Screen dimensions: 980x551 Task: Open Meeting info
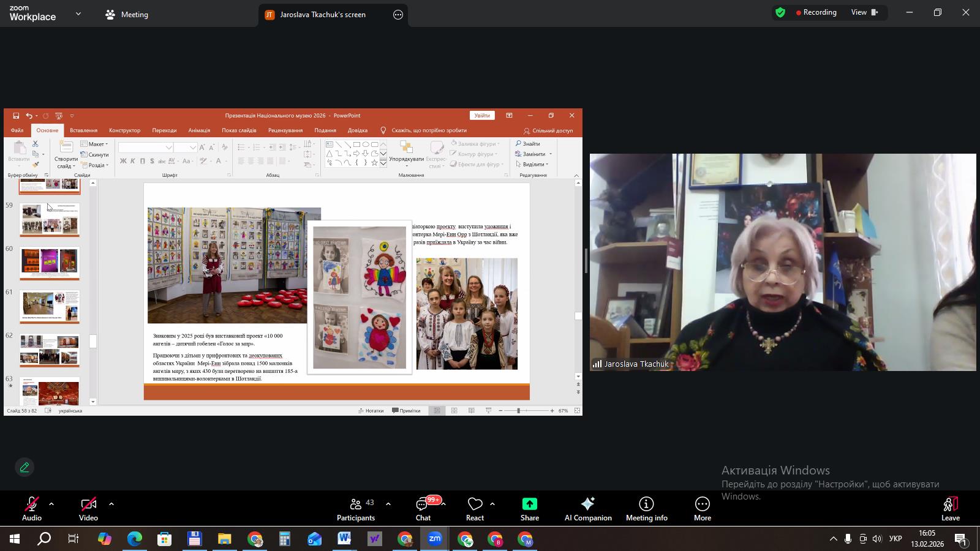(646, 509)
